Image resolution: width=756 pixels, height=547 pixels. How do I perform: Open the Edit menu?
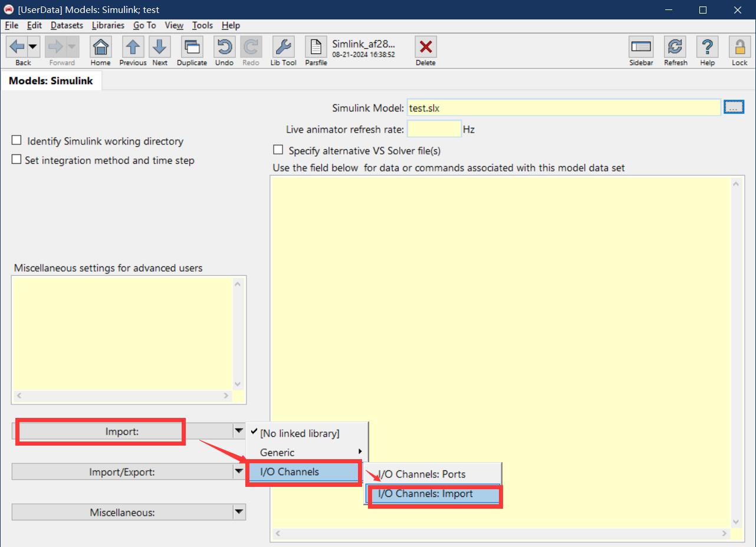click(x=34, y=25)
